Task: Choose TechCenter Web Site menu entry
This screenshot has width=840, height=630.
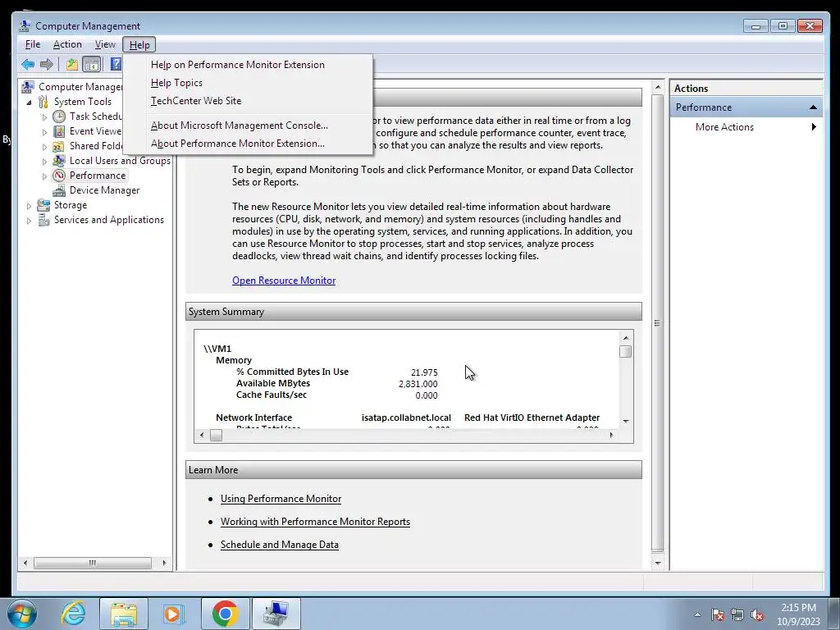Action: click(x=196, y=101)
